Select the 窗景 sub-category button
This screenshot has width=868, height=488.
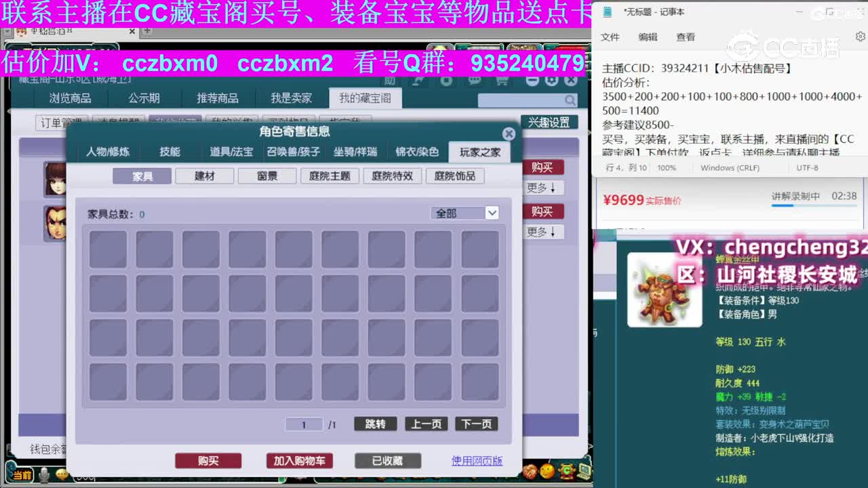tap(267, 176)
